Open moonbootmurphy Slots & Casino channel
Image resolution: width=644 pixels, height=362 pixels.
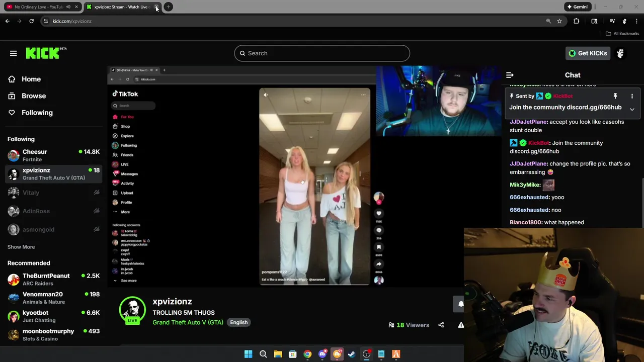[x=53, y=335]
